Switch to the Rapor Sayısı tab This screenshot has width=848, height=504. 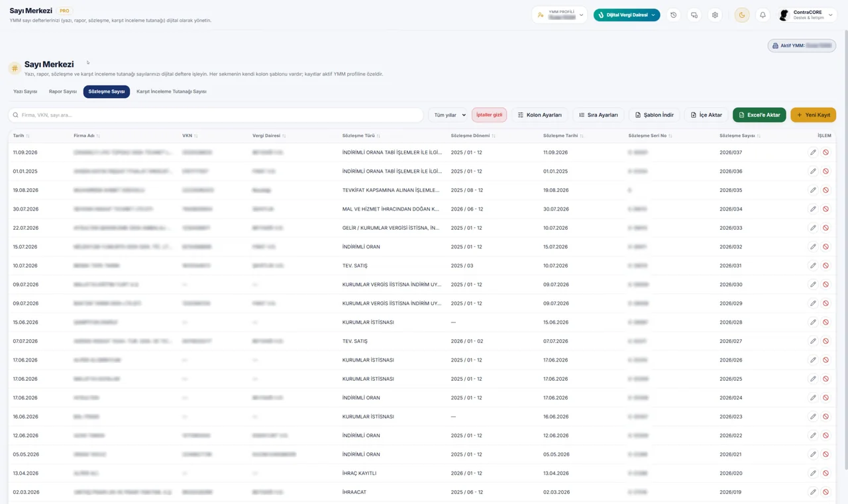pos(63,91)
